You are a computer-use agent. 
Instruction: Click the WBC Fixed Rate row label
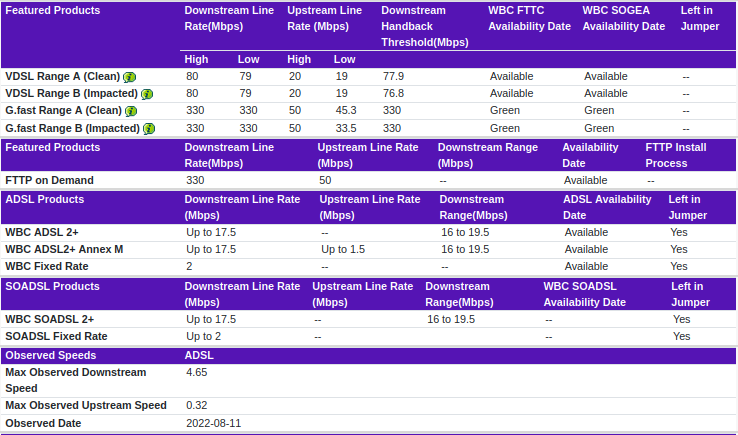pyautogui.click(x=47, y=266)
